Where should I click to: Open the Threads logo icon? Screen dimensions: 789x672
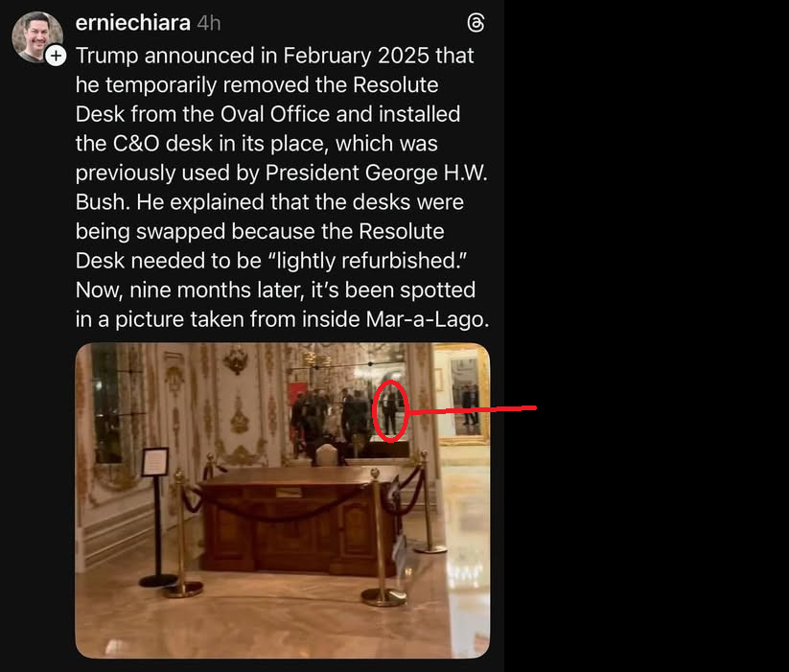[x=476, y=23]
